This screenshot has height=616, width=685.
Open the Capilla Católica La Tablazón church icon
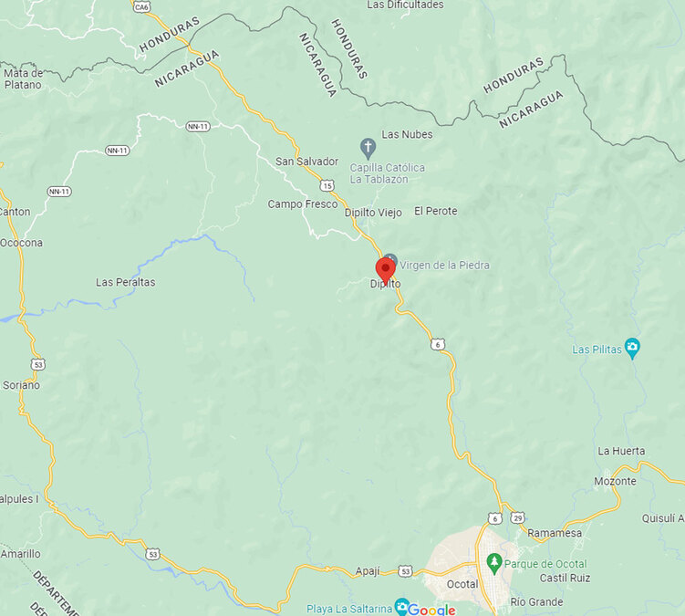click(368, 149)
